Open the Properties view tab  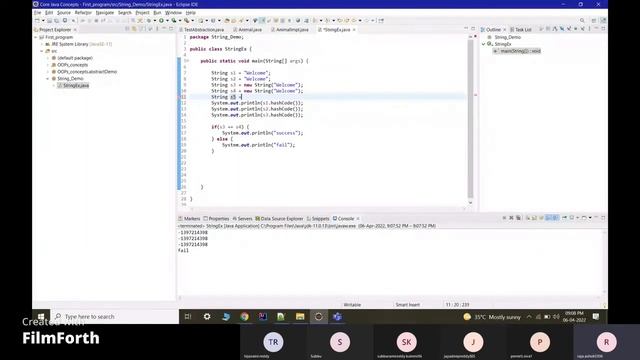click(x=216, y=219)
